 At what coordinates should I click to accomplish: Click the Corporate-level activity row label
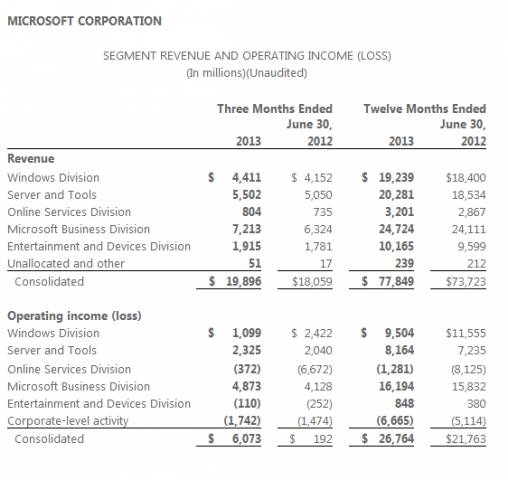(68, 421)
